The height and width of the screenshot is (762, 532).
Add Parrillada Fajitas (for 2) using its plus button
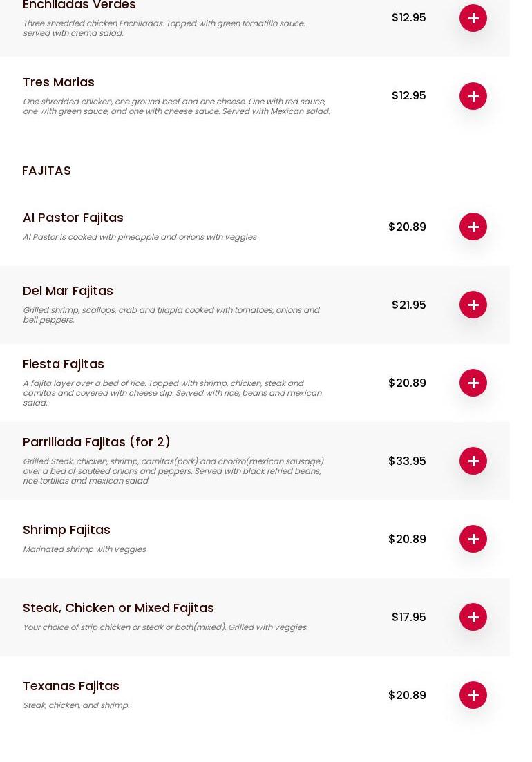pyautogui.click(x=473, y=461)
